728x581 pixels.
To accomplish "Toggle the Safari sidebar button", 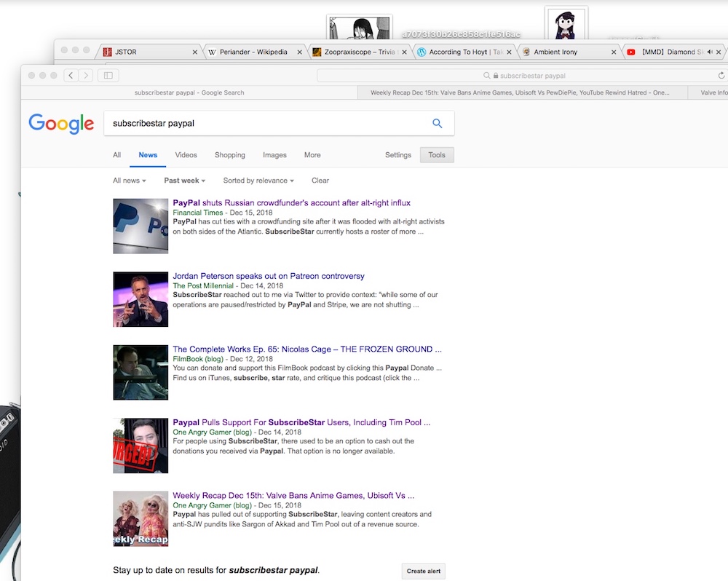I will coord(108,75).
